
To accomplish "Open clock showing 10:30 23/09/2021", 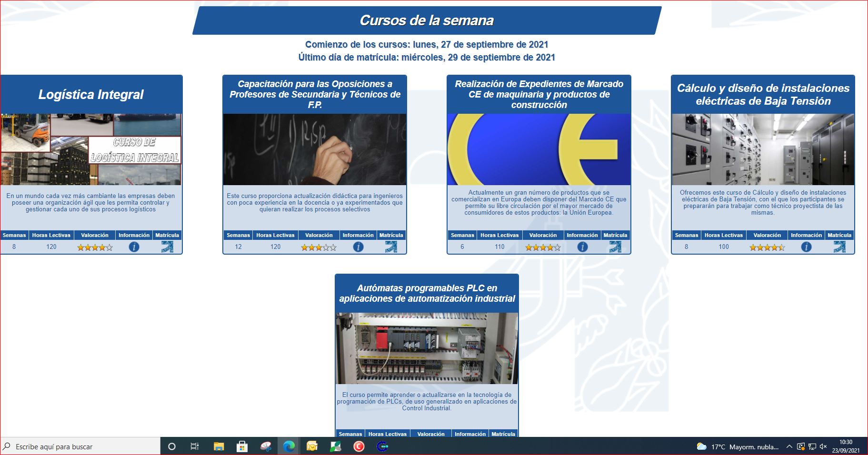I will point(846,446).
